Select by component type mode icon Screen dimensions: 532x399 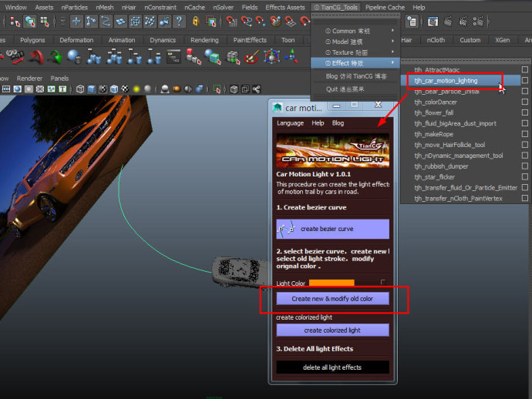coord(45,22)
